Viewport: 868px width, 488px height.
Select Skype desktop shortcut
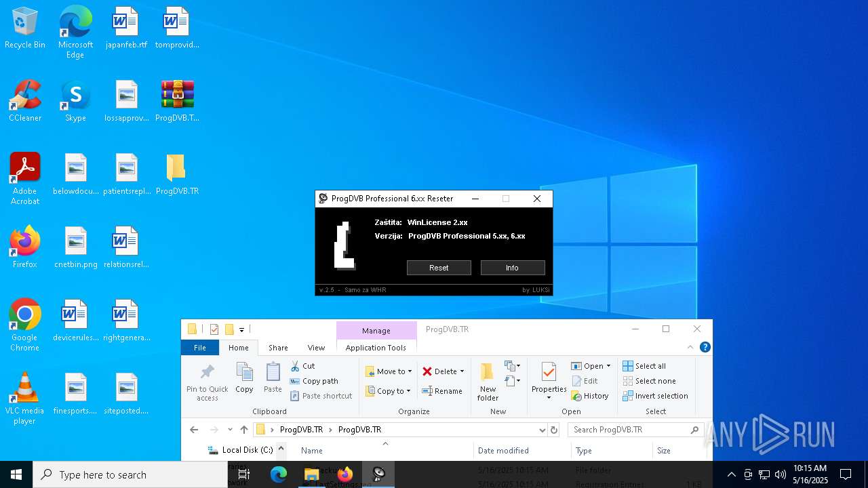click(x=75, y=101)
